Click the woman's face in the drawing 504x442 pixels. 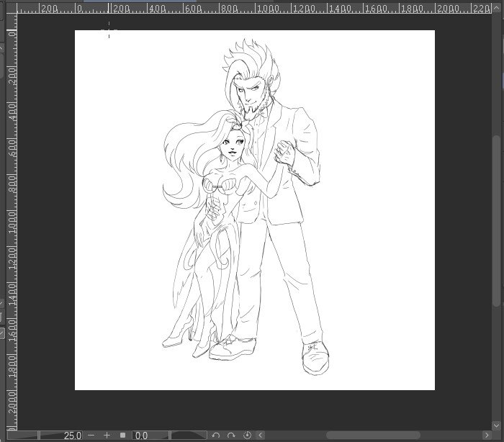tap(232, 145)
